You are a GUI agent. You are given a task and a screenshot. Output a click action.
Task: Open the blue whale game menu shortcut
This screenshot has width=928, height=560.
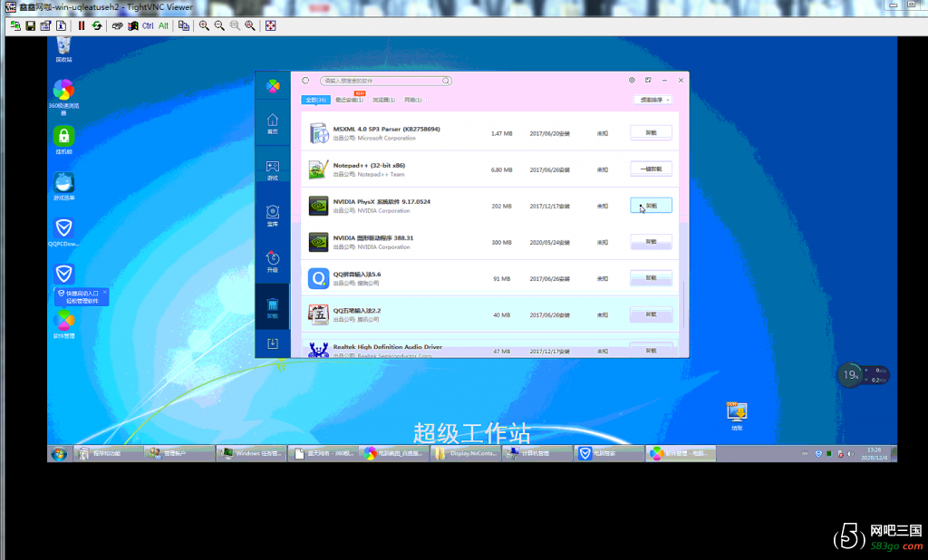(64, 186)
